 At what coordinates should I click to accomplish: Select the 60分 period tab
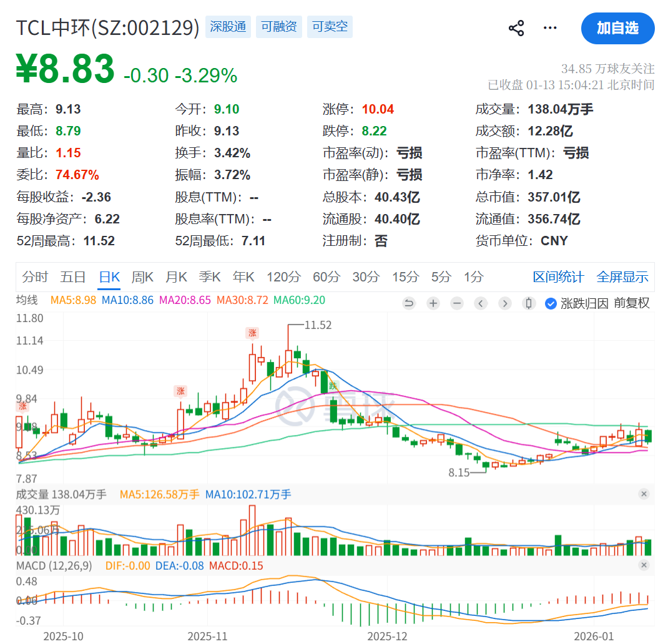tap(325, 277)
